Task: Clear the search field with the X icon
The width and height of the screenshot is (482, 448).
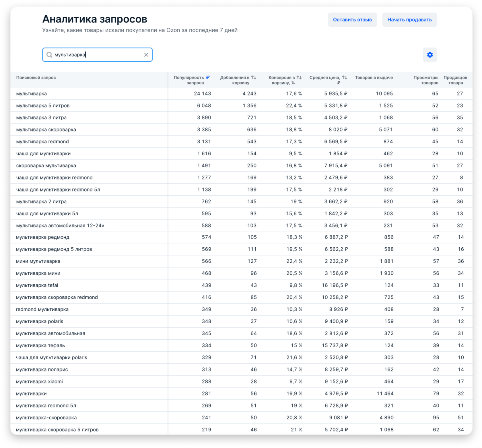Action: click(x=146, y=55)
